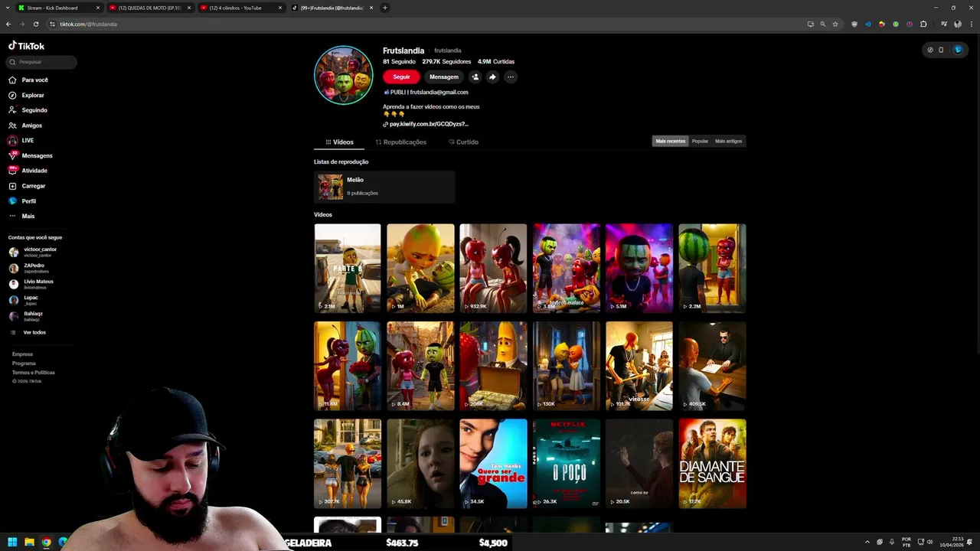This screenshot has width=980, height=551.
Task: Open the O Poço video thumbnail
Action: [x=567, y=463]
